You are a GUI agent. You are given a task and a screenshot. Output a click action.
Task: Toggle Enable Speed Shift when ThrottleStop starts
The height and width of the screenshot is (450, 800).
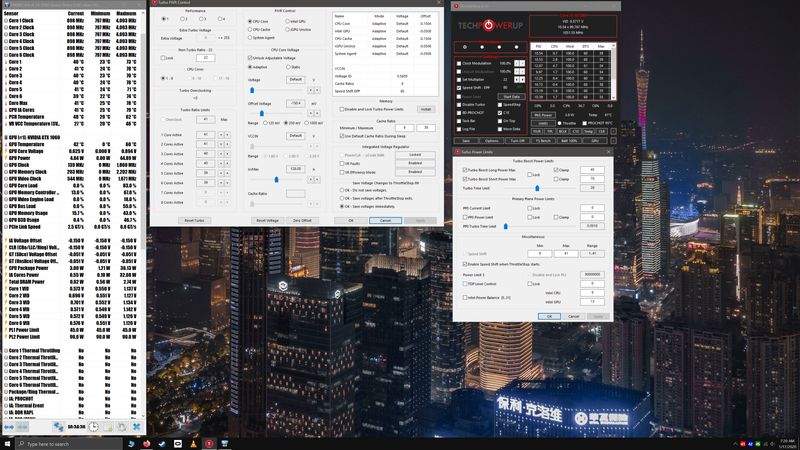[465, 264]
